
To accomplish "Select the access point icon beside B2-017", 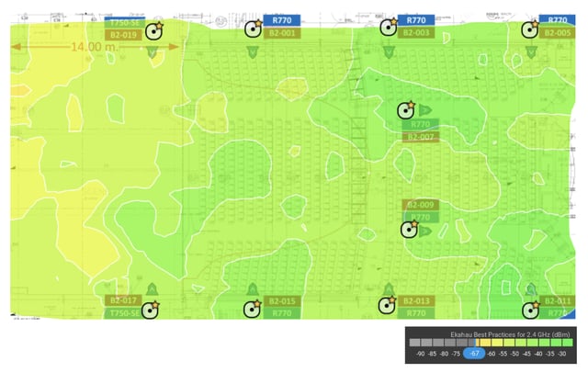I will click(x=151, y=310).
